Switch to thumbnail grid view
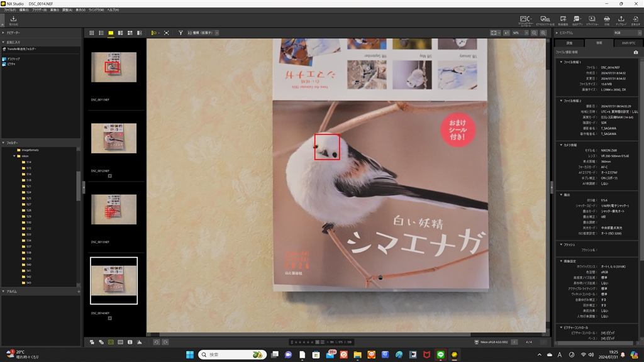This screenshot has height=362, width=644. coord(92,33)
